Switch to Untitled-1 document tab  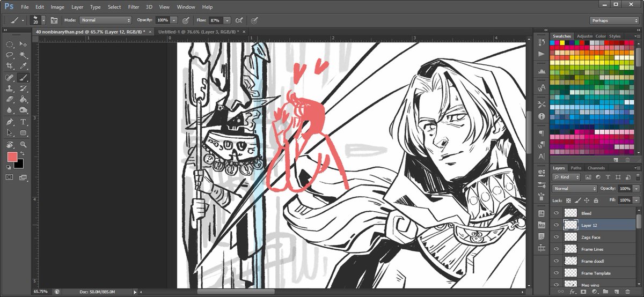(199, 32)
